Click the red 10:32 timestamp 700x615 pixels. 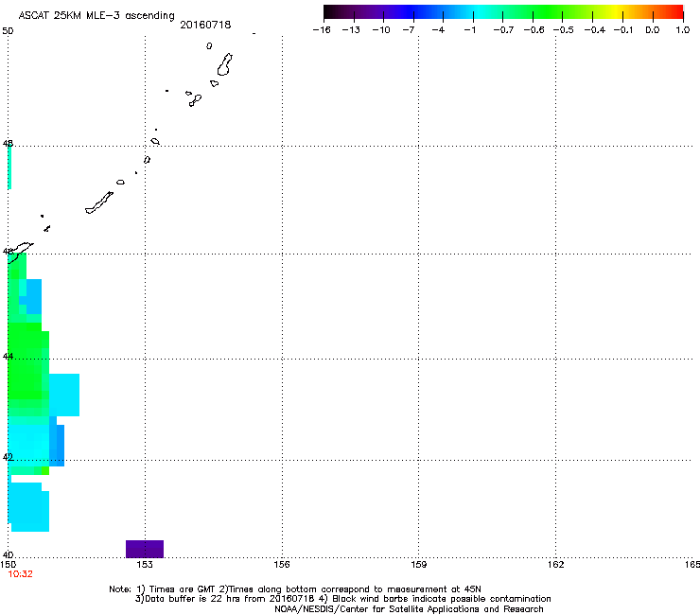coord(20,574)
